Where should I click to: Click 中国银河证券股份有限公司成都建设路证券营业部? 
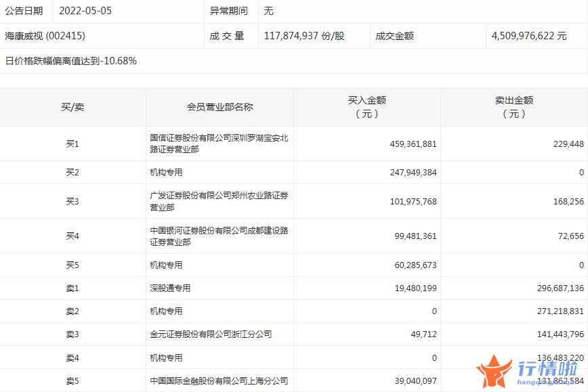point(219,236)
